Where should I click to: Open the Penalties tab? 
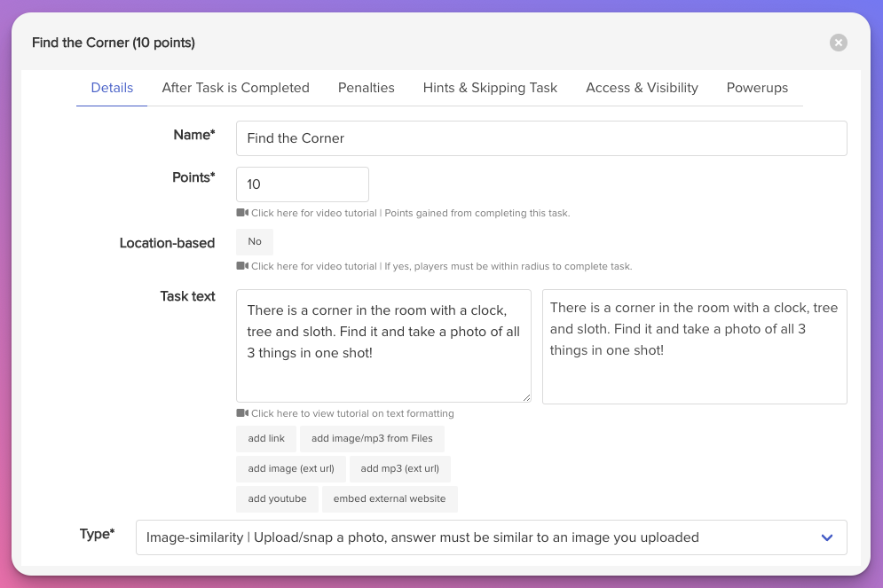[366, 88]
